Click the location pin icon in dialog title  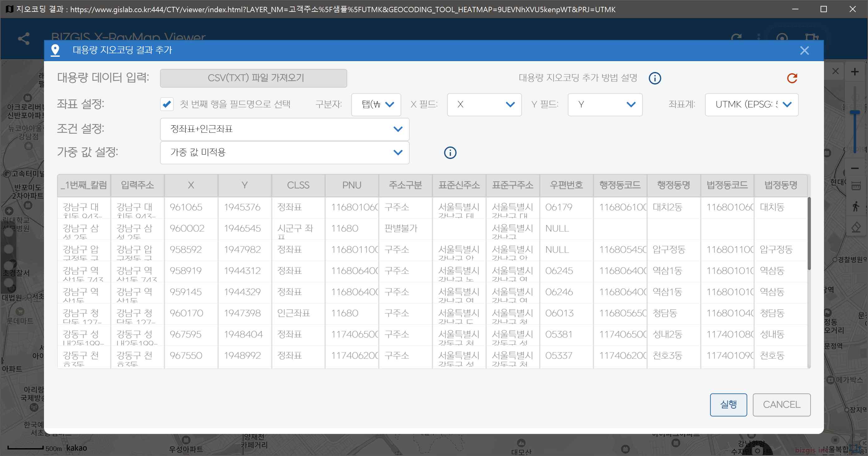(55, 50)
